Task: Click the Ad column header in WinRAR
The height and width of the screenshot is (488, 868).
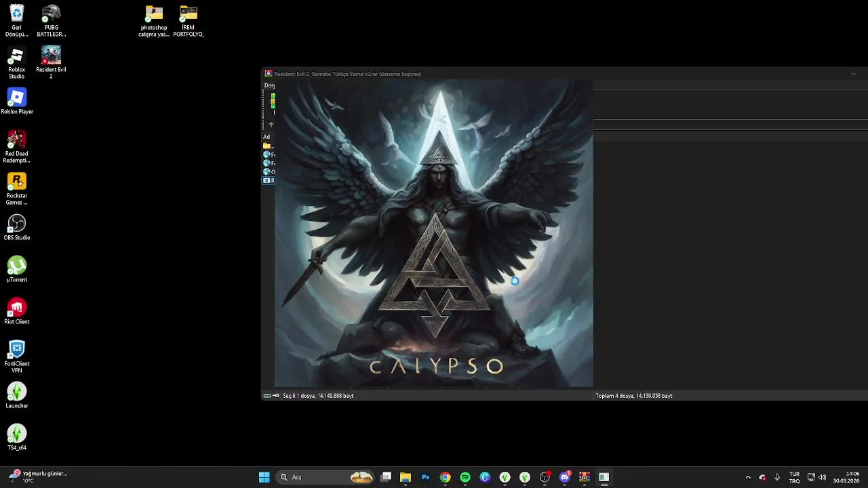Action: coord(267,137)
